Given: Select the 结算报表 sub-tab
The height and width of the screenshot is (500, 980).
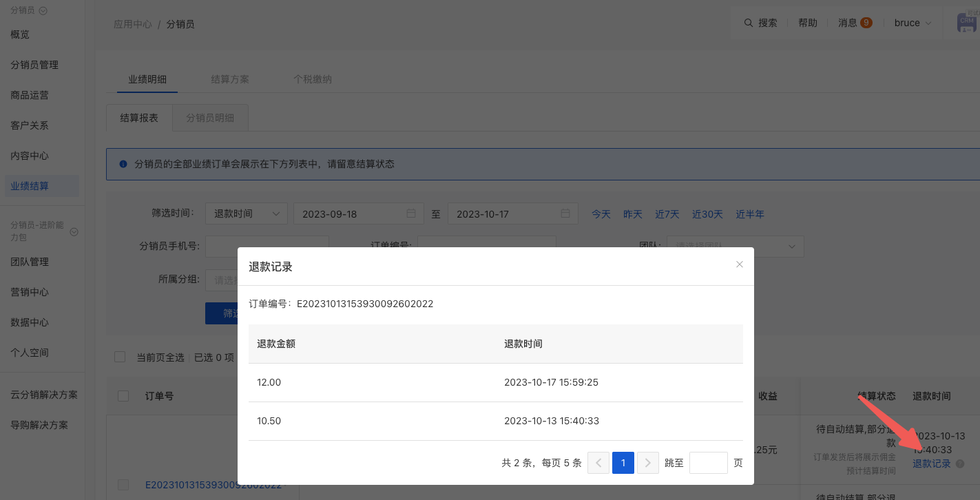Looking at the screenshot, I should click(139, 118).
